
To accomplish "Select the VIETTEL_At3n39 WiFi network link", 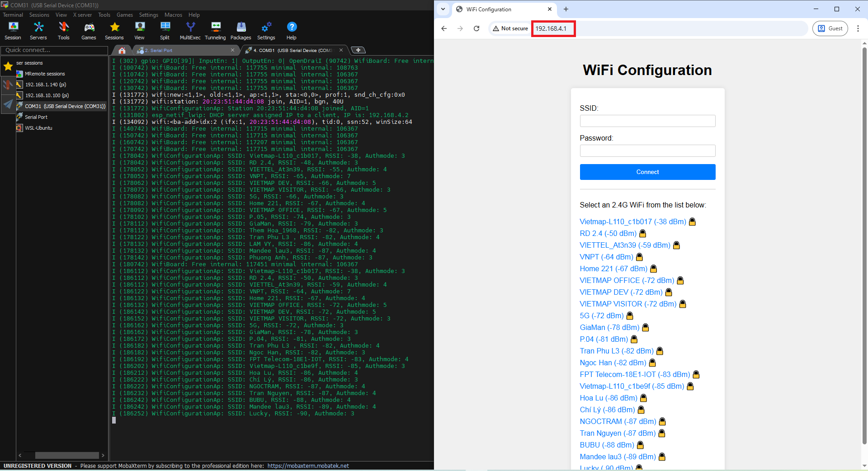I will pyautogui.click(x=625, y=245).
